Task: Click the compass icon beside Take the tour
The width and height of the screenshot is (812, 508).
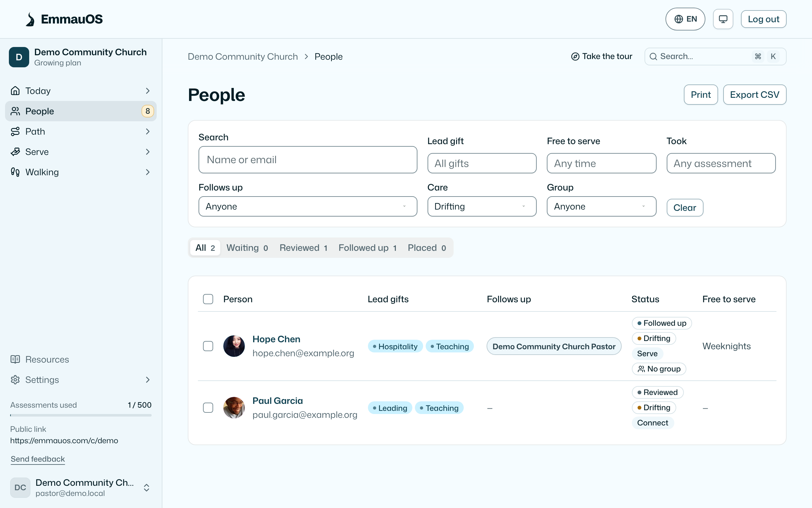Action: pos(575,57)
